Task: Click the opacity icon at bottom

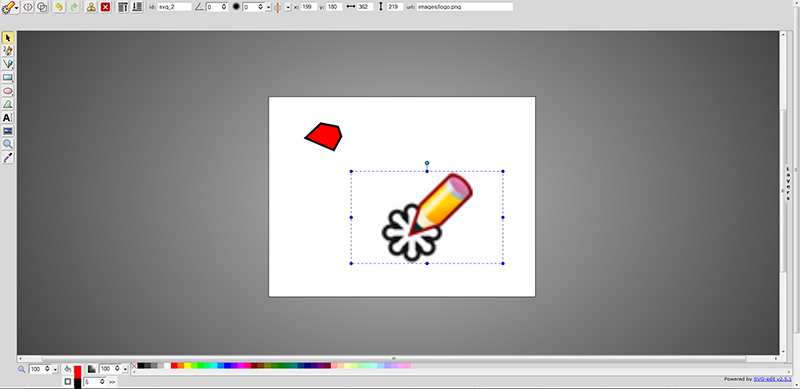Action: pos(92,369)
